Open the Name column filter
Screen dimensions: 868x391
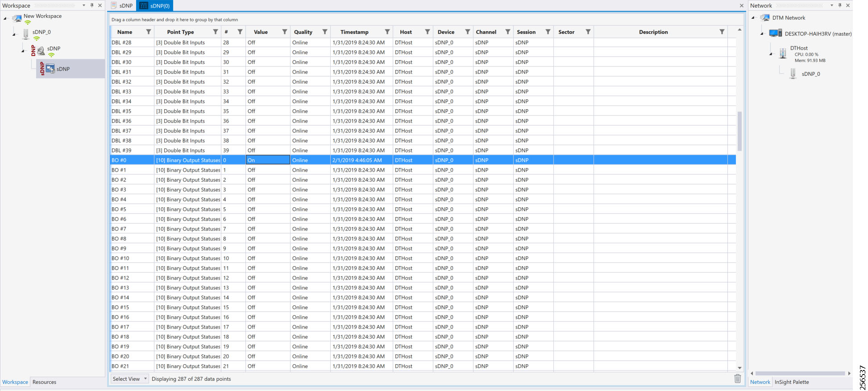(149, 32)
